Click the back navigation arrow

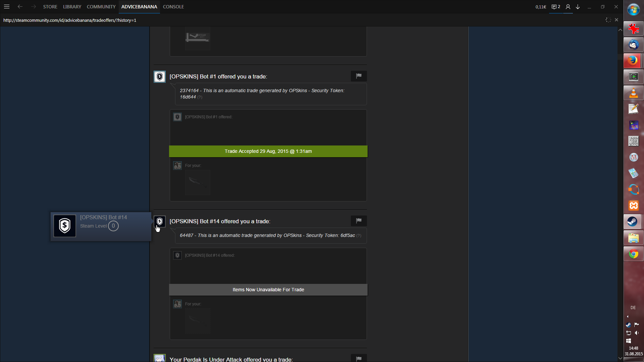[x=20, y=7]
